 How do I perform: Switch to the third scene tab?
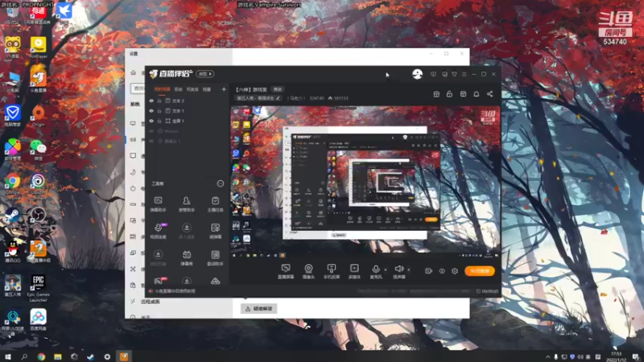[x=192, y=89]
